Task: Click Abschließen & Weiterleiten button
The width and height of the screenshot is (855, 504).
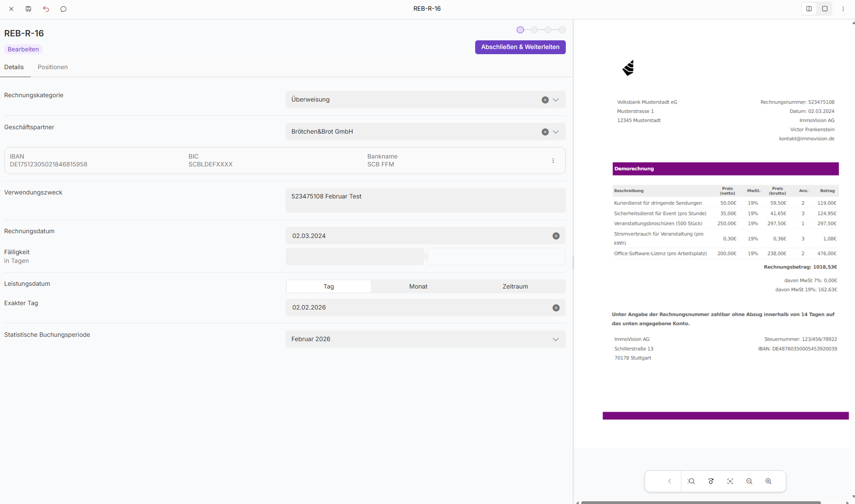Action: (520, 47)
